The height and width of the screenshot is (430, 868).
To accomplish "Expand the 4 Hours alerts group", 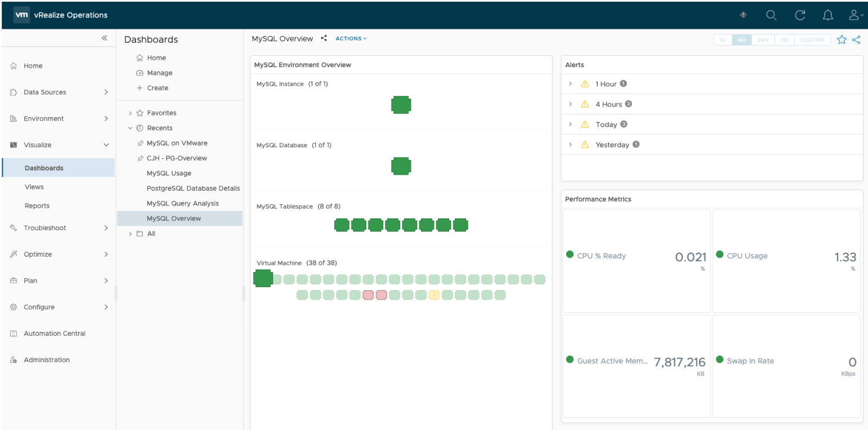I will [x=571, y=104].
